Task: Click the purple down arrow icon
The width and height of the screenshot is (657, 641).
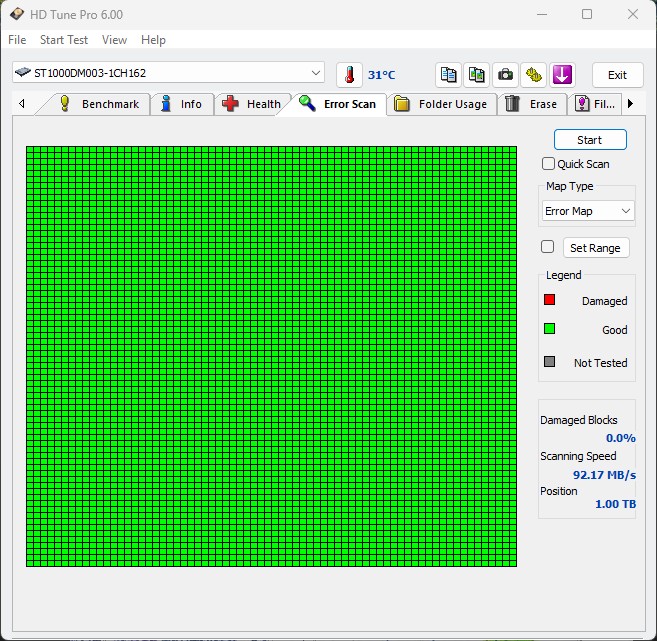Action: coord(562,75)
